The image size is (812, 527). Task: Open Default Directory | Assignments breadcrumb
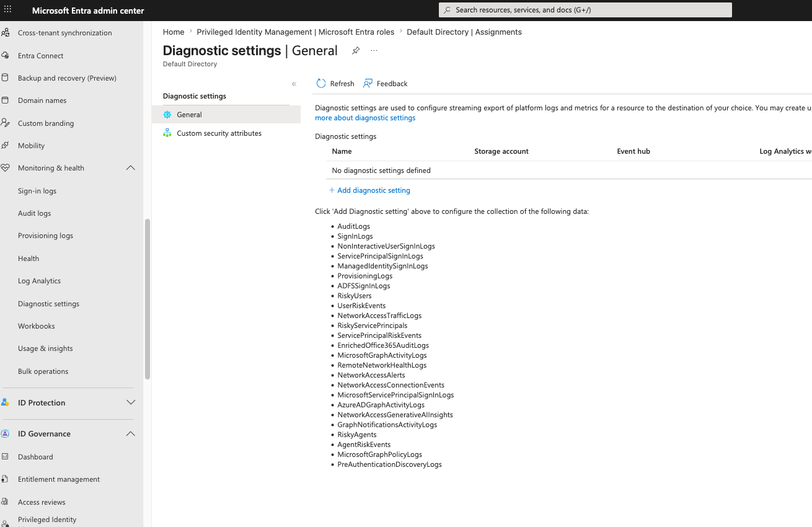point(464,32)
